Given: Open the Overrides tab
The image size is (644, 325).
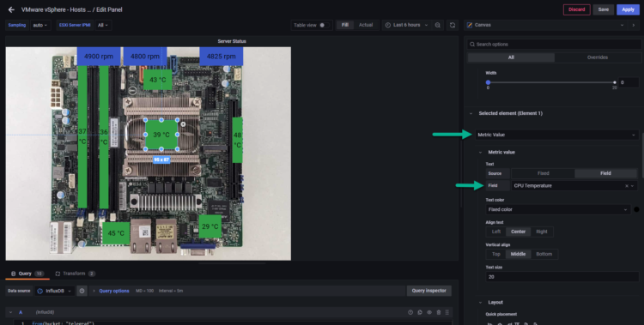Looking at the screenshot, I should pos(597,57).
